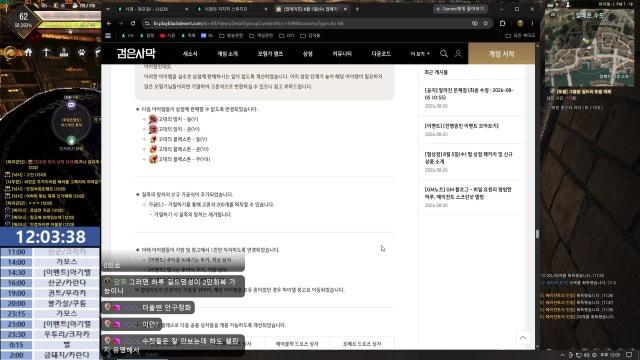Open the 진행중인 이벤트 모아보기 recent post link
The image size is (640, 360).
tap(461, 126)
